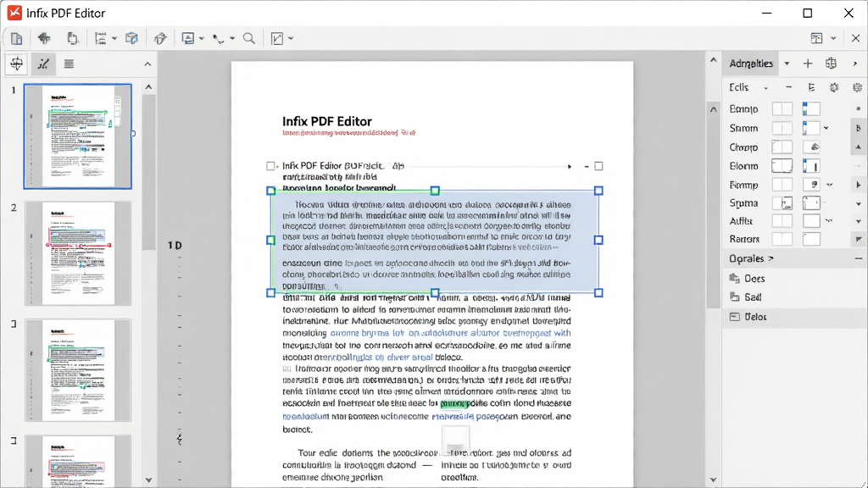Screen dimensions: 868x488
Task: Click the image insert icon in the toolbar
Action: [x=188, y=38]
